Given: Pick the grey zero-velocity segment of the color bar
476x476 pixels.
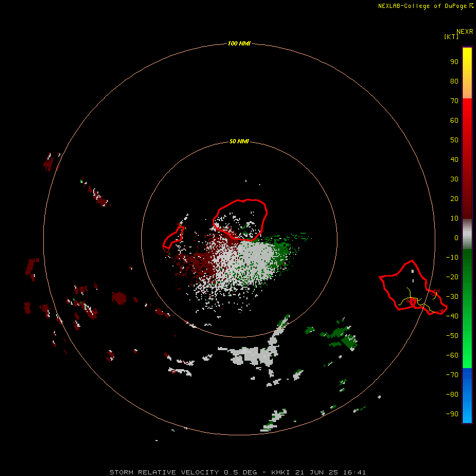Looking at the screenshot, I should pyautogui.click(x=467, y=234).
